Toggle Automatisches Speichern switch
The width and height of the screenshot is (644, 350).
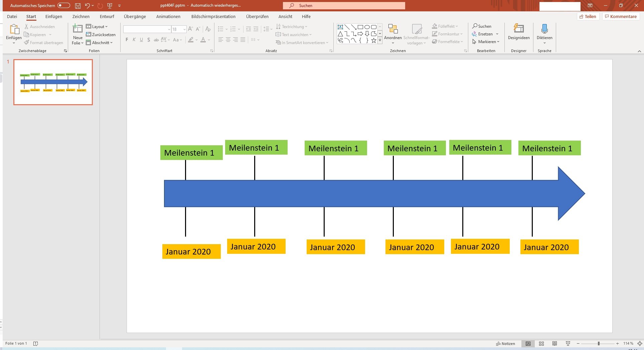pyautogui.click(x=63, y=5)
